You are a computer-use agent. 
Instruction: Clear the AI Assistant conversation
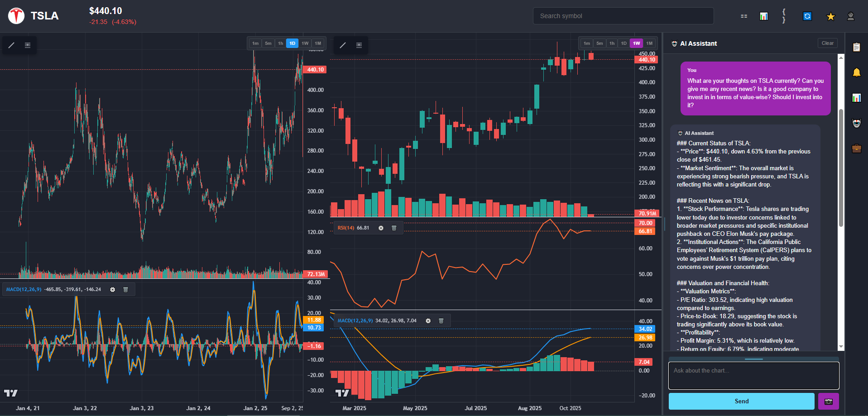click(x=828, y=43)
